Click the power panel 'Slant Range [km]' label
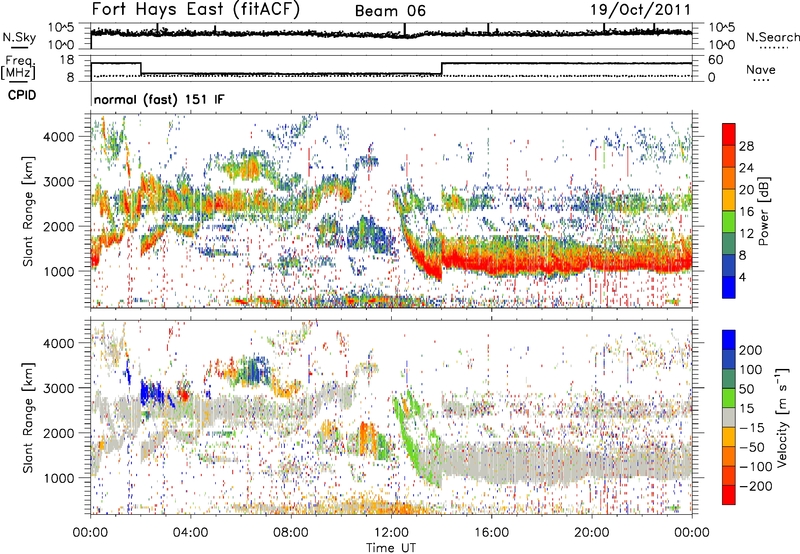Image resolution: width=800 pixels, height=554 pixels. click(28, 211)
